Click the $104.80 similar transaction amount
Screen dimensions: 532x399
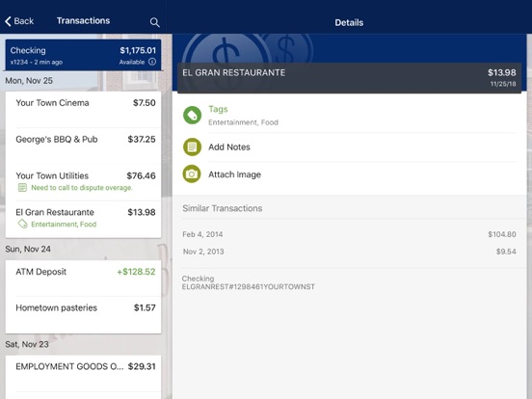pyautogui.click(x=502, y=234)
